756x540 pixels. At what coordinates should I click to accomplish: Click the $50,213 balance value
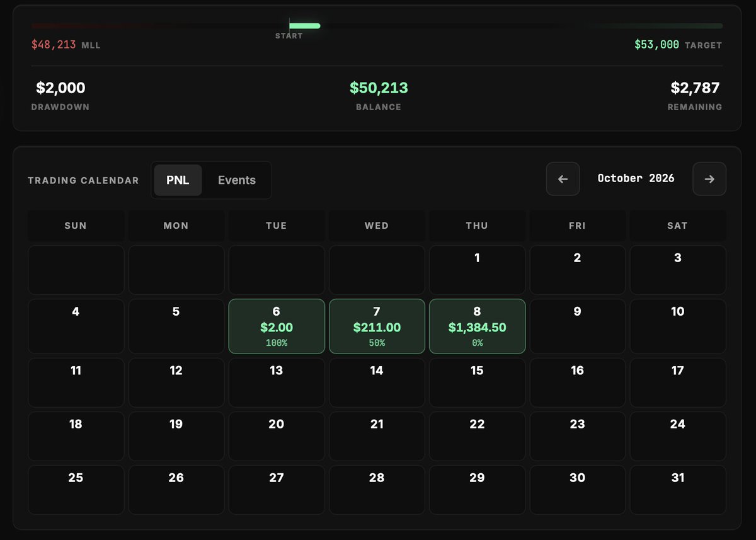[x=379, y=88]
